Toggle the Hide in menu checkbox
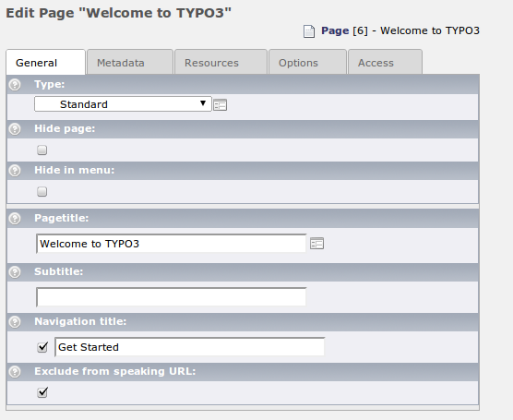 [42, 191]
